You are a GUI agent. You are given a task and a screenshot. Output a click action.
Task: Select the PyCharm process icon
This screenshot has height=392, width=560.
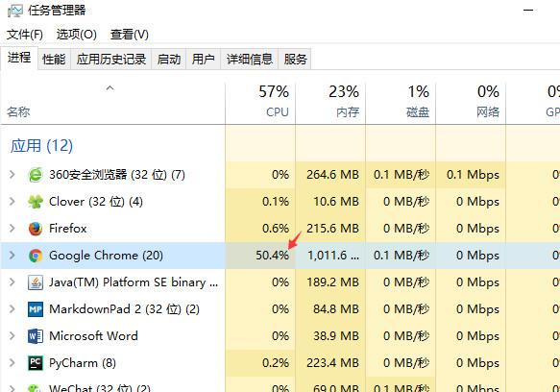[x=36, y=363]
